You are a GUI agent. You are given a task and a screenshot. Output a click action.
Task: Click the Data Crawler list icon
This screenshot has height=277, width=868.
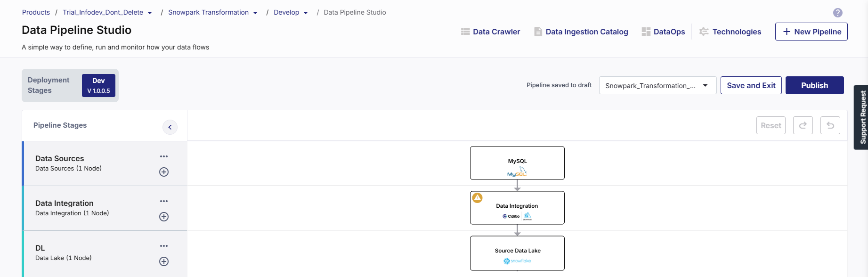point(465,32)
